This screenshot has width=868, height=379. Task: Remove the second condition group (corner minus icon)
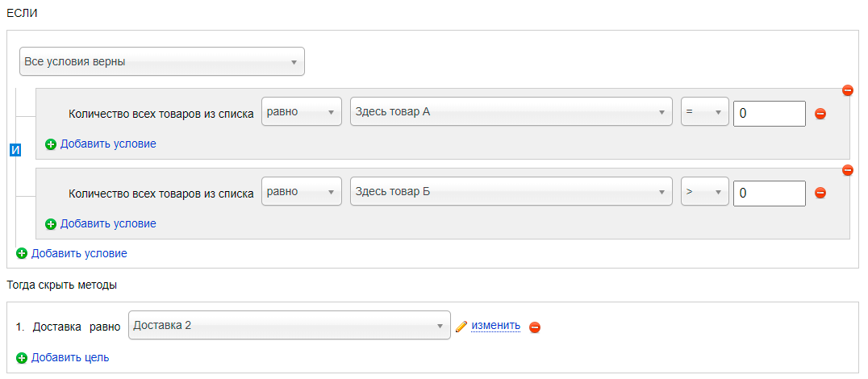847,170
